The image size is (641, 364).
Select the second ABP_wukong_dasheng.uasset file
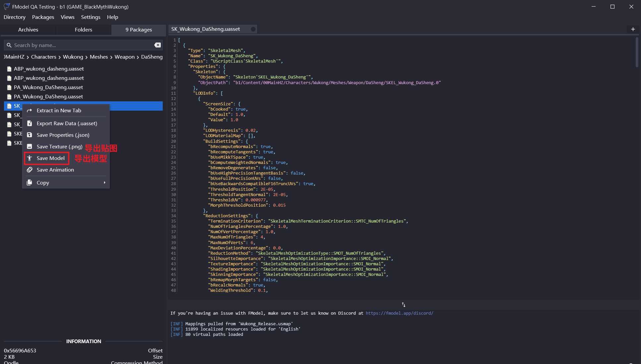[83, 78]
